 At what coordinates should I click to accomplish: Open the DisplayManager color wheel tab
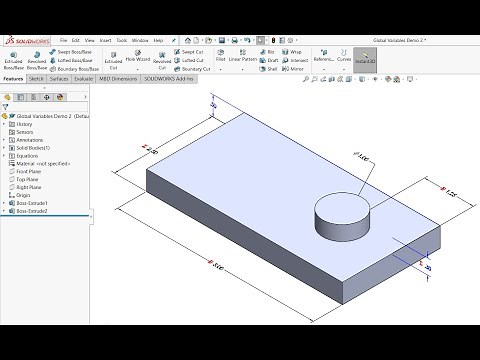click(x=60, y=97)
